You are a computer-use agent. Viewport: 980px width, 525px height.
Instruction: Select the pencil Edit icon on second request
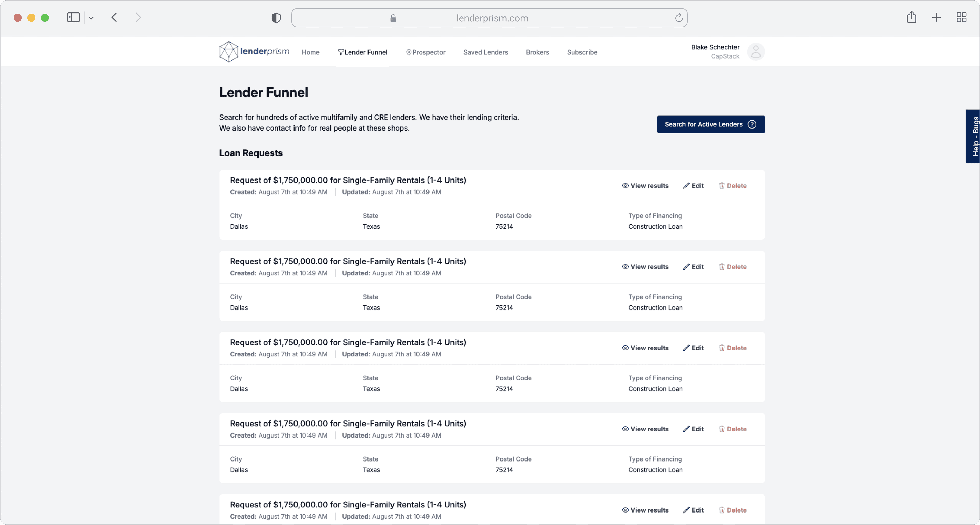(686, 266)
